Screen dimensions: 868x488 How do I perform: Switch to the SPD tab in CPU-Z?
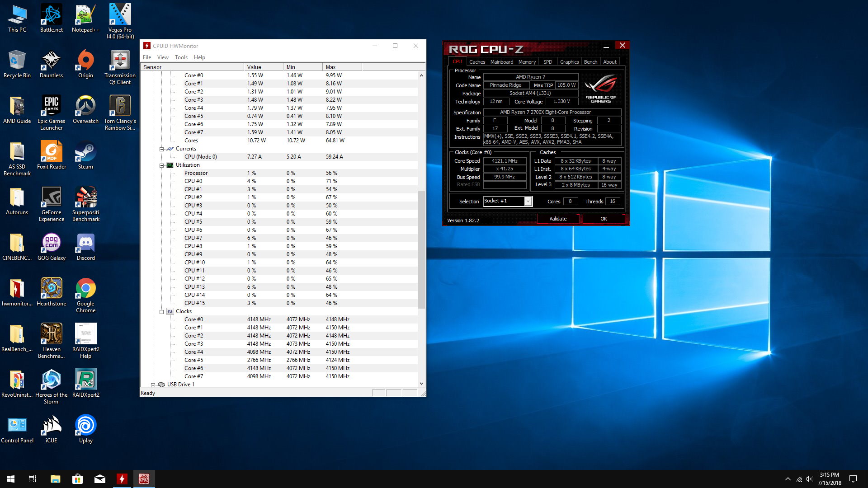(547, 62)
